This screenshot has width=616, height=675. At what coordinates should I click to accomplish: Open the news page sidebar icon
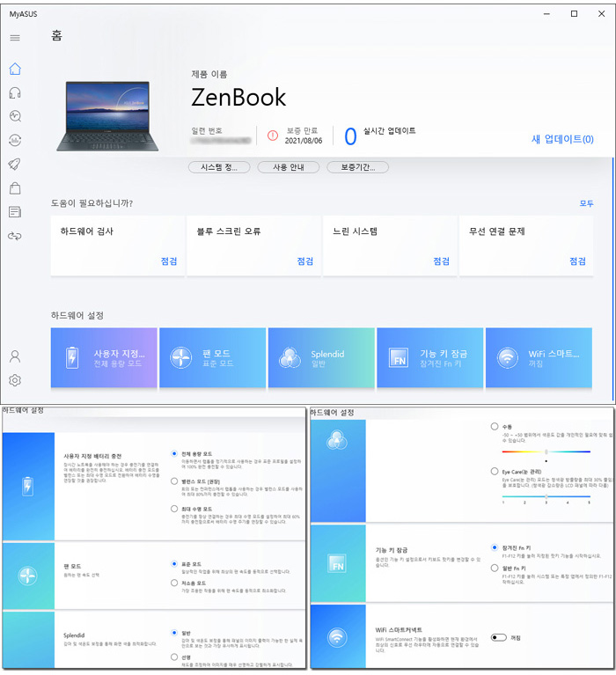[x=15, y=212]
